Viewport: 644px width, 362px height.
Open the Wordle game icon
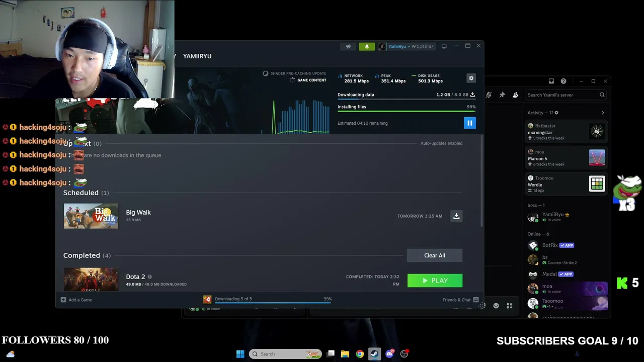coord(597,184)
